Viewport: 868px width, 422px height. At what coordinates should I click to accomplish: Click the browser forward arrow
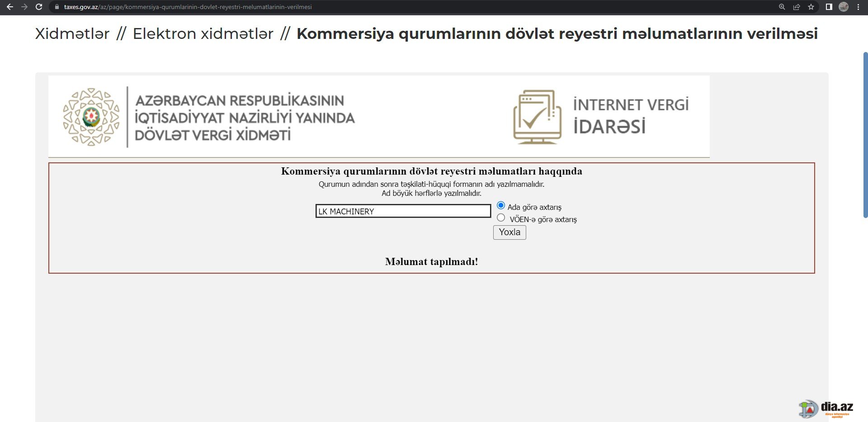click(x=24, y=7)
